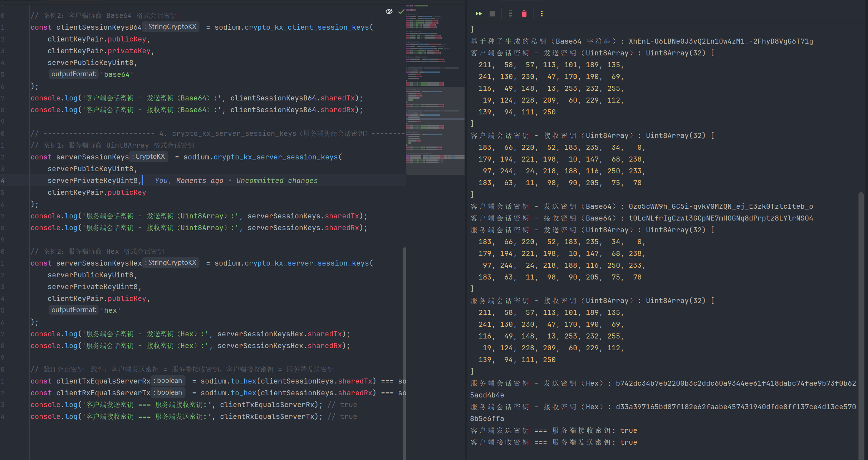Screen dimensions: 868x460
Task: Click at end of serverPrivateKeyUint8 cursor line
Action: (142, 180)
